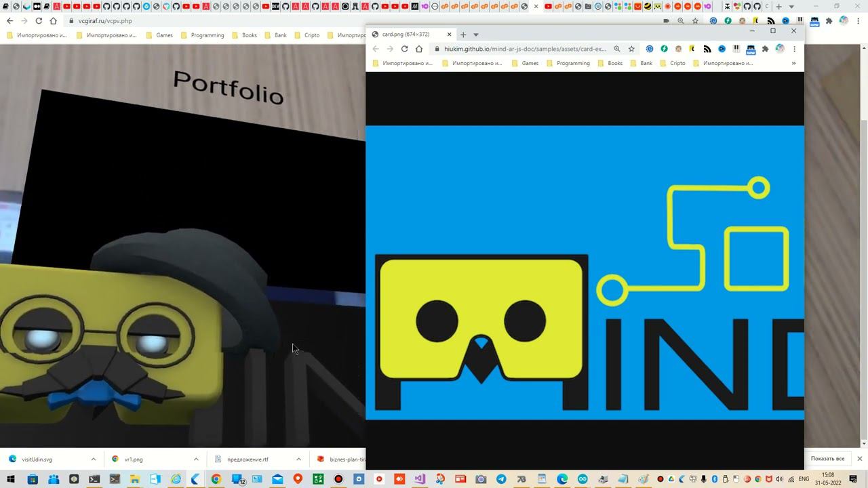
Task: Show more bookmarks chevron in front window
Action: [x=793, y=63]
